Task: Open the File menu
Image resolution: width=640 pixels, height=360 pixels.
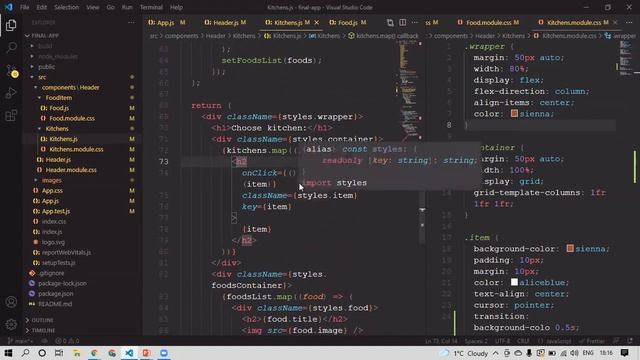Action: point(24,7)
